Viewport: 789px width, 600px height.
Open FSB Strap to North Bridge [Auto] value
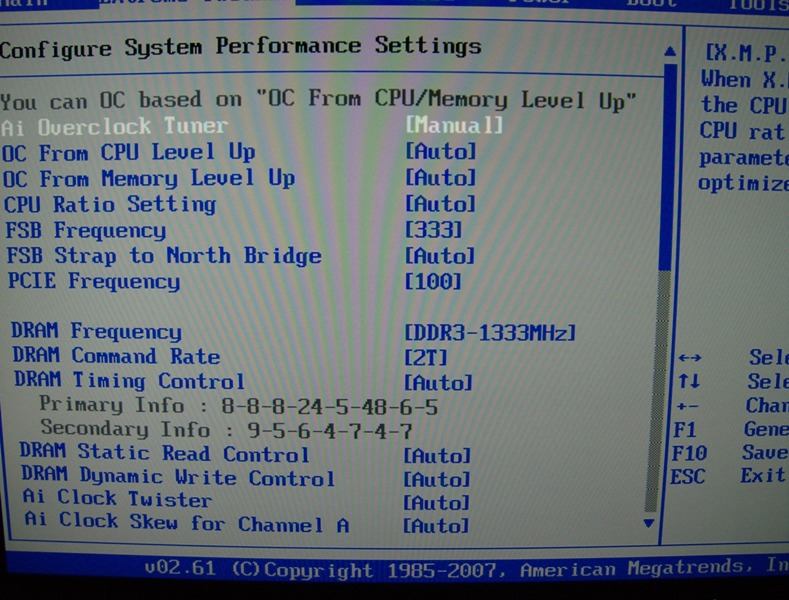click(440, 255)
